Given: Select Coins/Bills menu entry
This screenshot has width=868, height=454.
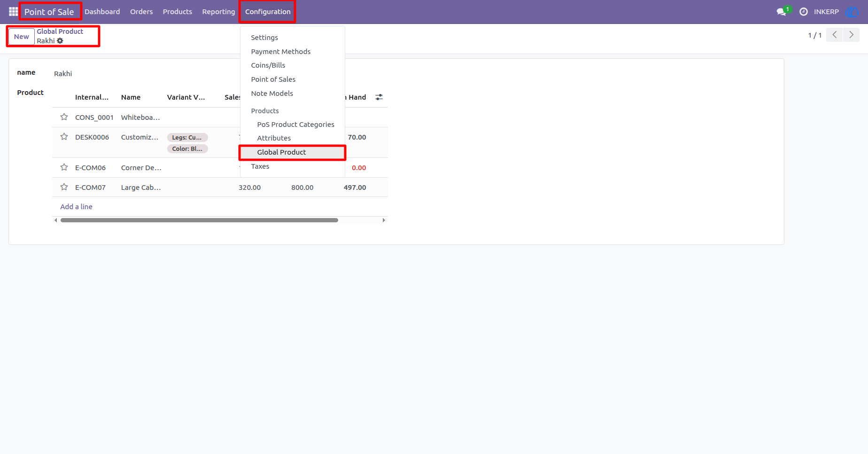Looking at the screenshot, I should (292, 65).
